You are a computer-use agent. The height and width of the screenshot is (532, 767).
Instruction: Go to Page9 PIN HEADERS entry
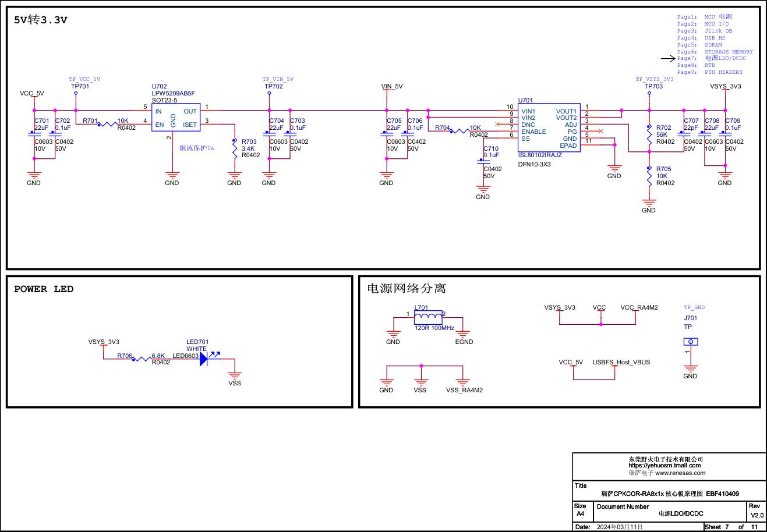(x=710, y=72)
